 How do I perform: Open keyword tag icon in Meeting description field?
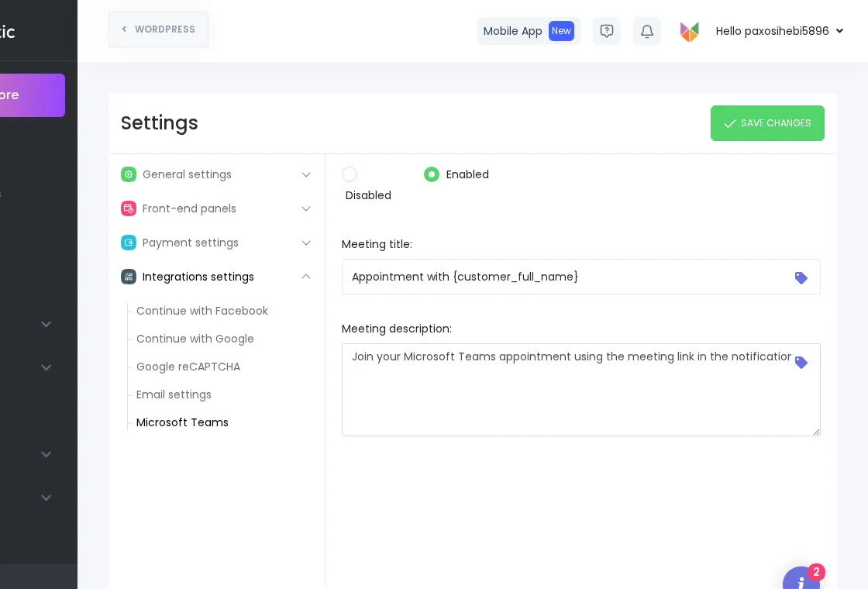click(801, 363)
